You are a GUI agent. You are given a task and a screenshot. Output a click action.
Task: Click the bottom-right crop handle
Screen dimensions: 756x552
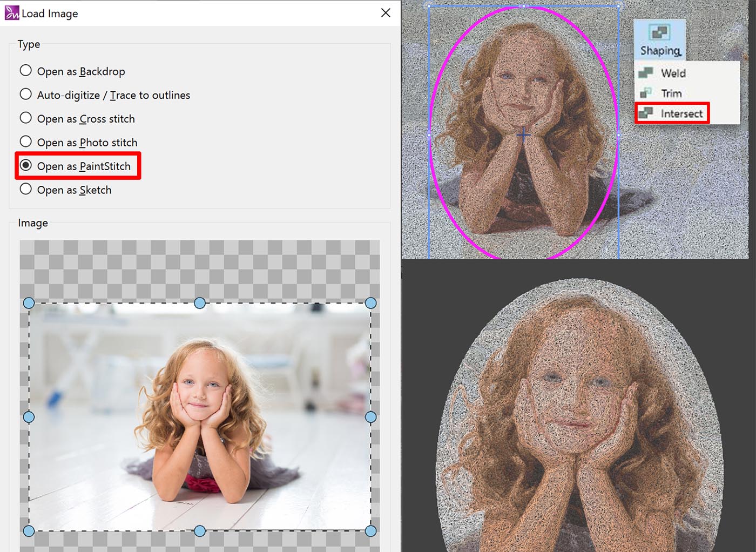click(x=370, y=531)
